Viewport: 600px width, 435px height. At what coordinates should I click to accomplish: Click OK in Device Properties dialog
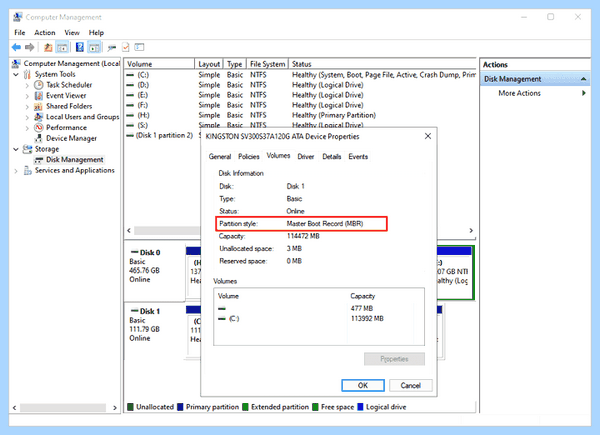(363, 385)
